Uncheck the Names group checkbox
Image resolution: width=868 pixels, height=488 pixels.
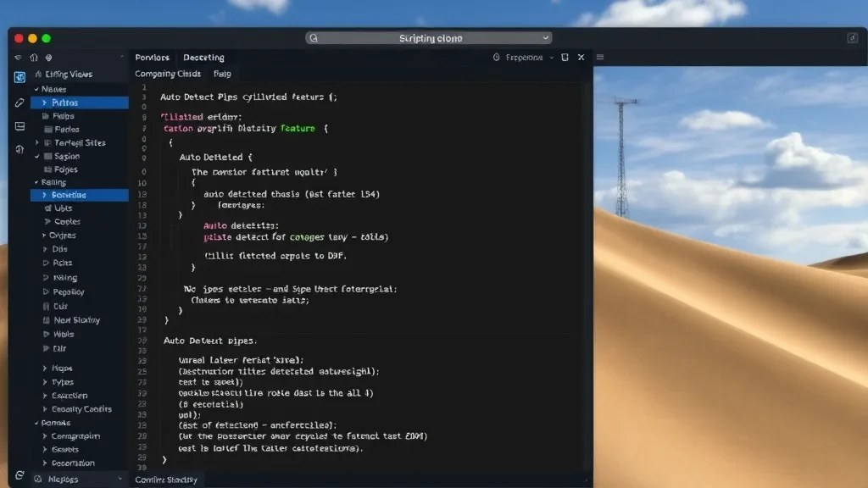35,89
